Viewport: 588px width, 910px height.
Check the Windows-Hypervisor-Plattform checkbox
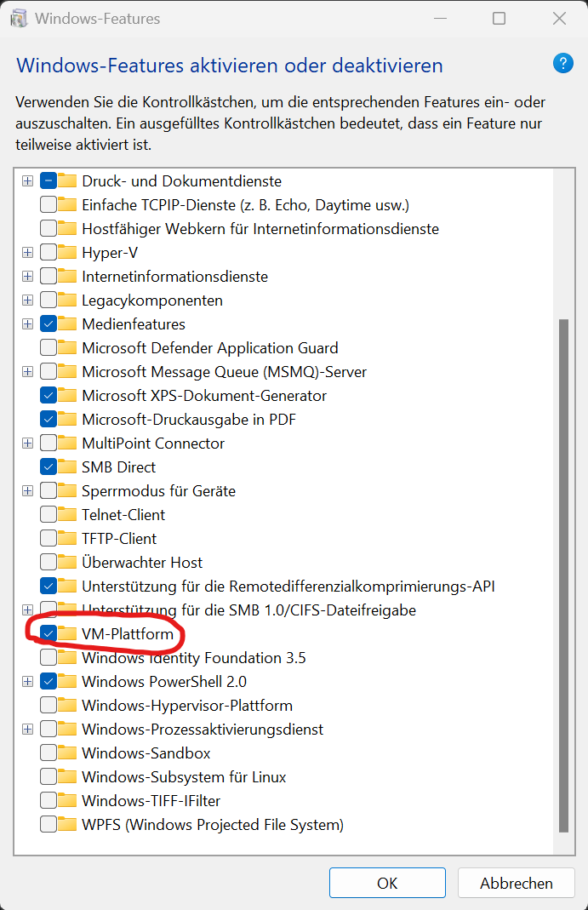(x=49, y=705)
